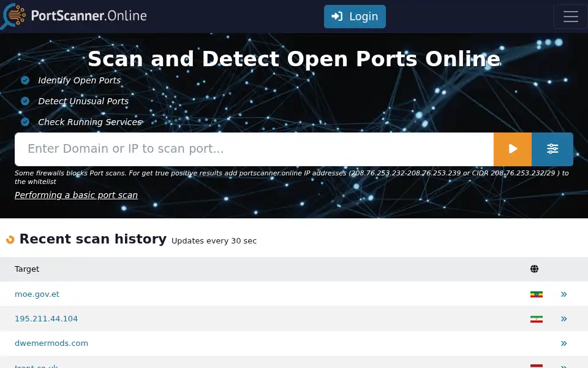
Task: Click double-chevron for 195.211.44.104 row
Action: coord(563,319)
